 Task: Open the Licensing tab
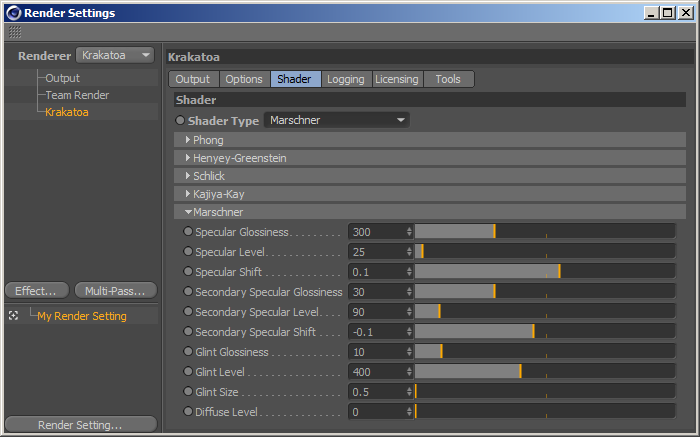point(397,79)
